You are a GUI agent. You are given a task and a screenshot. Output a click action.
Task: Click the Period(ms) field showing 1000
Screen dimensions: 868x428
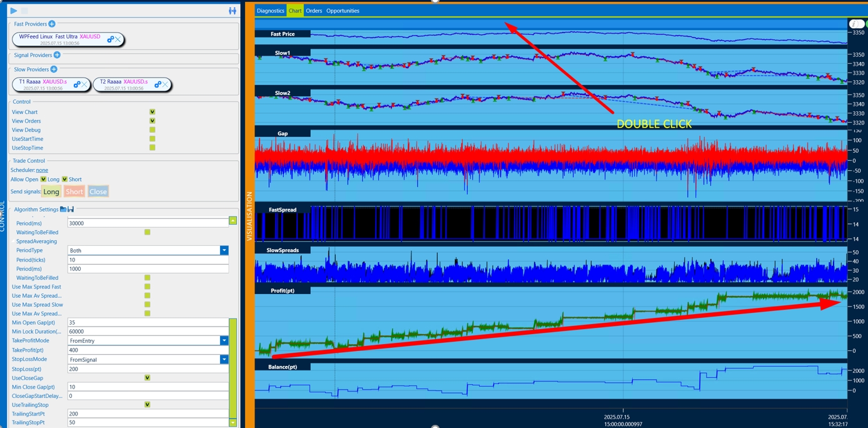(148, 269)
